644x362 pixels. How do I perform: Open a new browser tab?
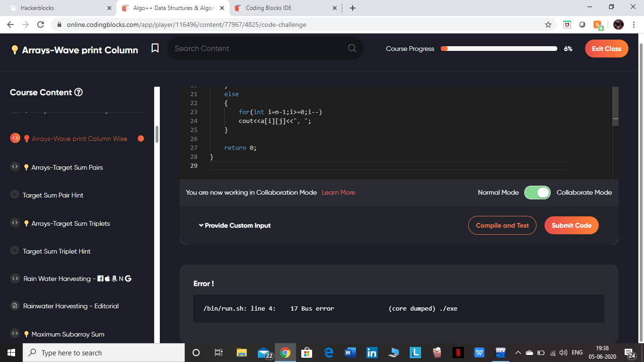coord(353,8)
